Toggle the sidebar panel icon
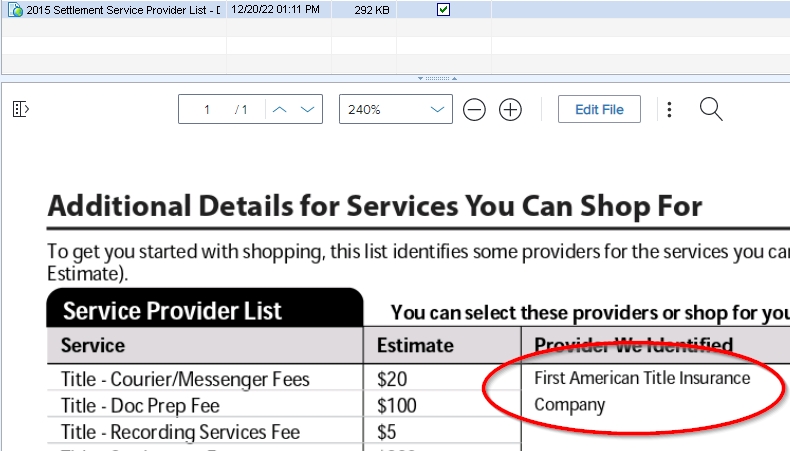 coord(21,109)
